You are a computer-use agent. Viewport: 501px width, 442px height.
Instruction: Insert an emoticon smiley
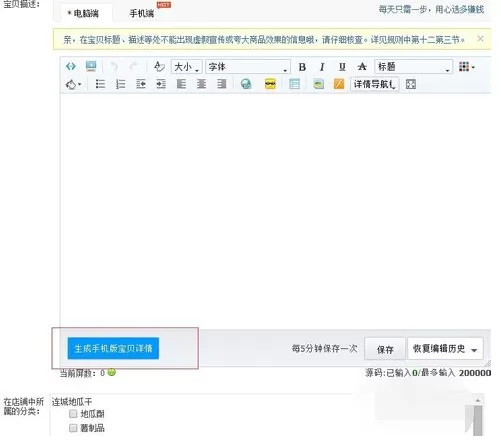[x=270, y=84]
